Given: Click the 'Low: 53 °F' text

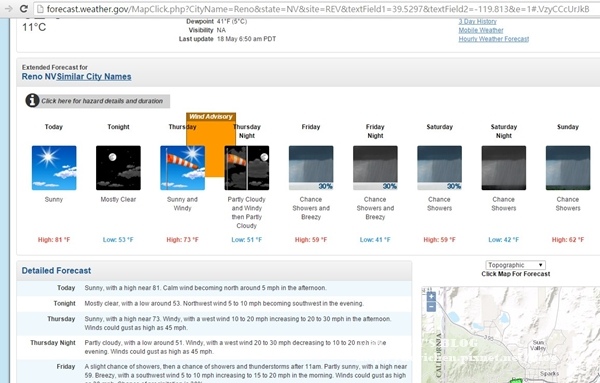Looking at the screenshot, I should click(118, 240).
